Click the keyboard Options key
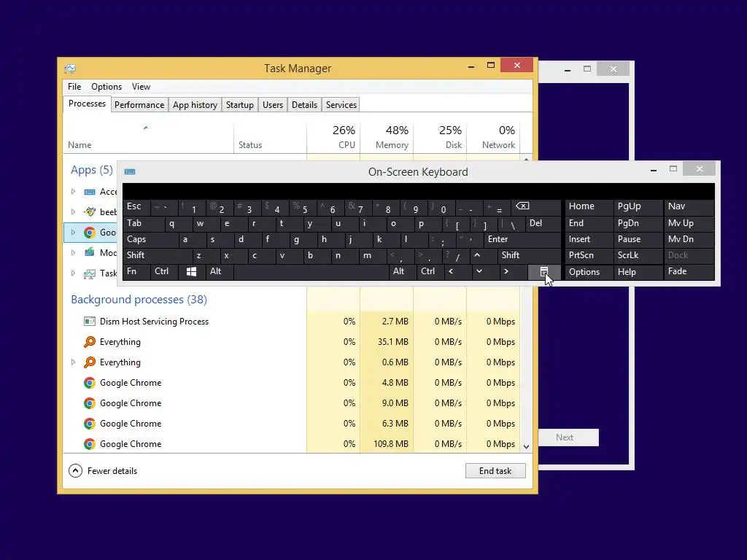This screenshot has width=747, height=560. click(589, 272)
